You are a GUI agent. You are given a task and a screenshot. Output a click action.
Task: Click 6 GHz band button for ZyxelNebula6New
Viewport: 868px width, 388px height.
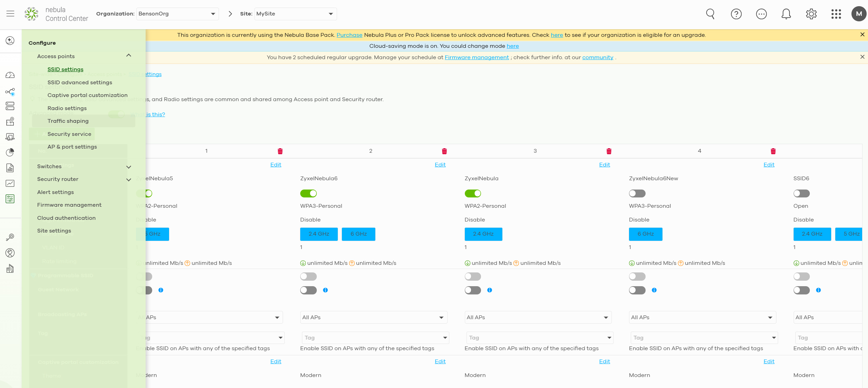pyautogui.click(x=646, y=234)
